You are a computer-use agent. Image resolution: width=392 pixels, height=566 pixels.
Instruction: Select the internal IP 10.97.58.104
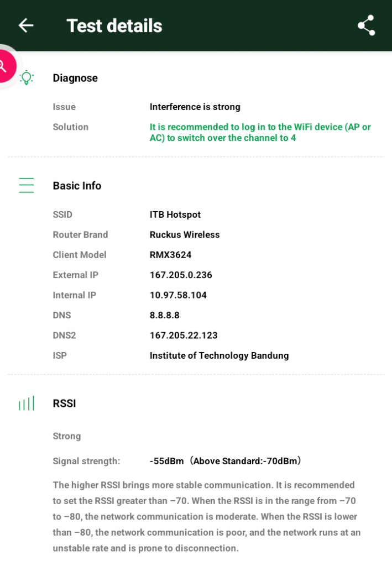click(x=178, y=295)
